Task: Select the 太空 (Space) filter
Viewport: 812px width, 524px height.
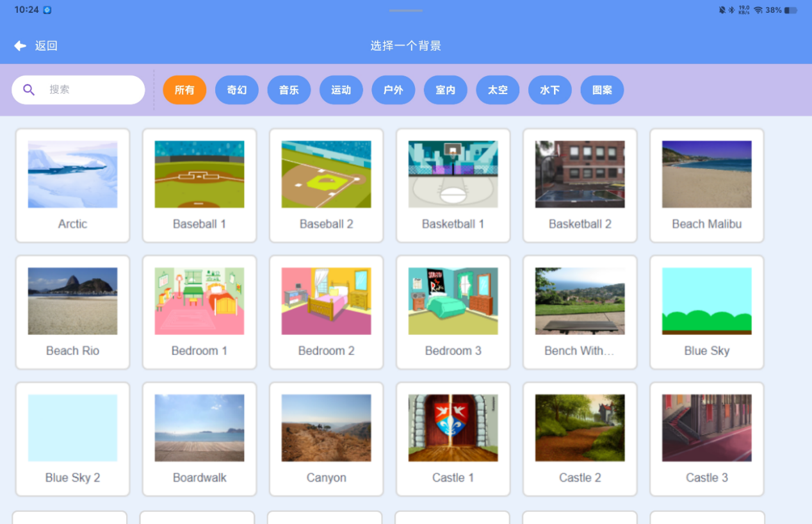Action: coord(498,90)
